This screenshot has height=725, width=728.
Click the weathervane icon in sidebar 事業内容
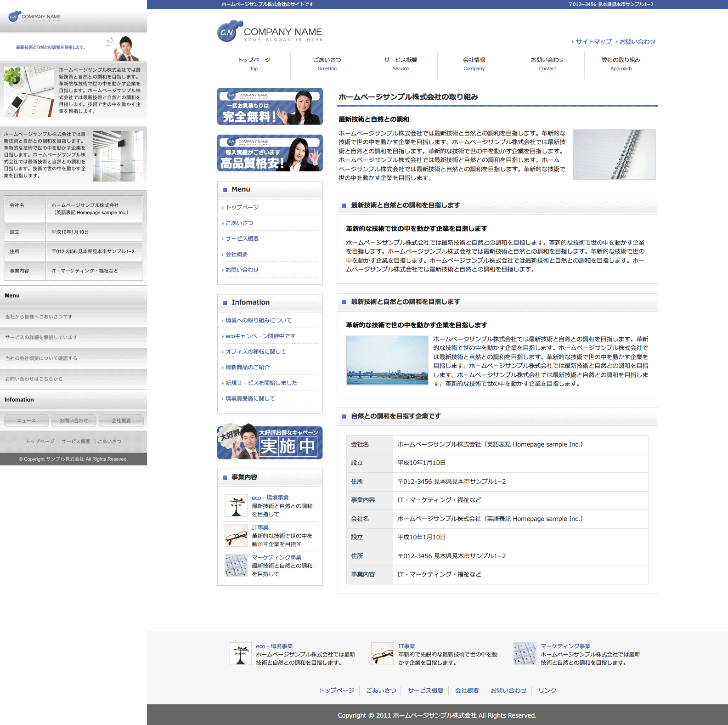(x=236, y=505)
